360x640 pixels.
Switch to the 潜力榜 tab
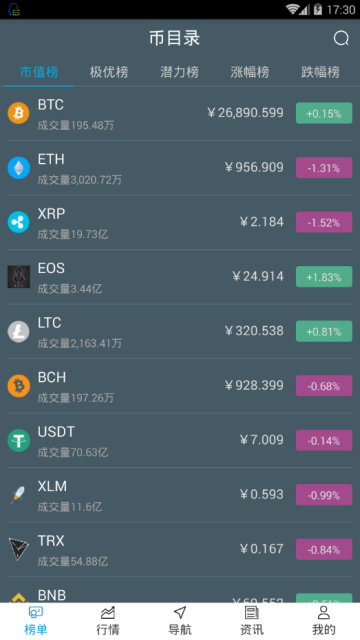click(180, 72)
